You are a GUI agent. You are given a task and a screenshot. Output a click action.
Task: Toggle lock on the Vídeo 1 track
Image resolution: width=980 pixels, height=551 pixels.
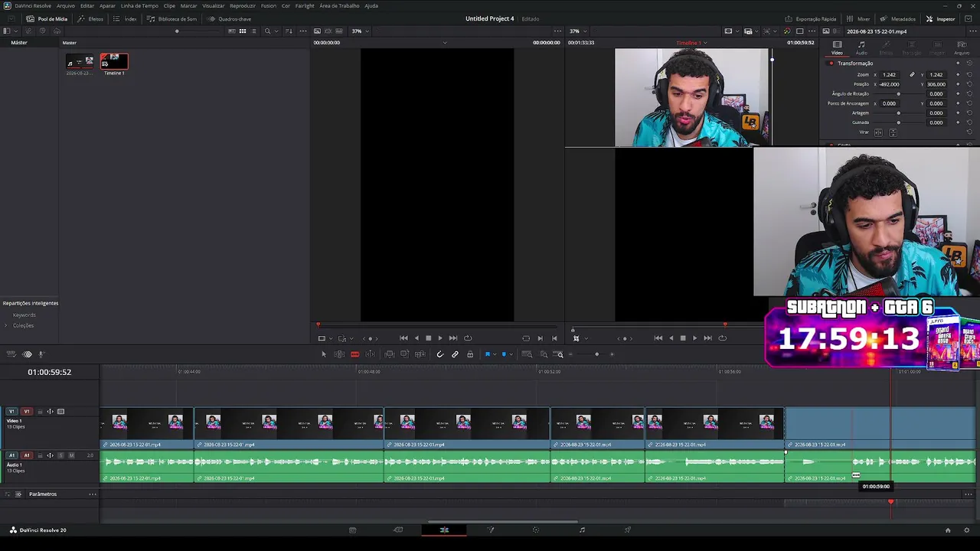[41, 412]
